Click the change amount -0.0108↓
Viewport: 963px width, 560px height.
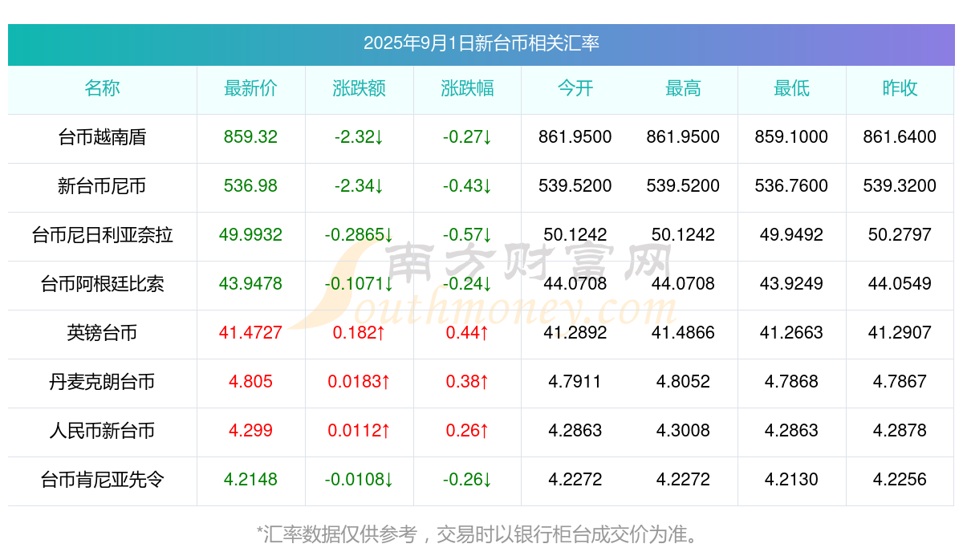359,480
